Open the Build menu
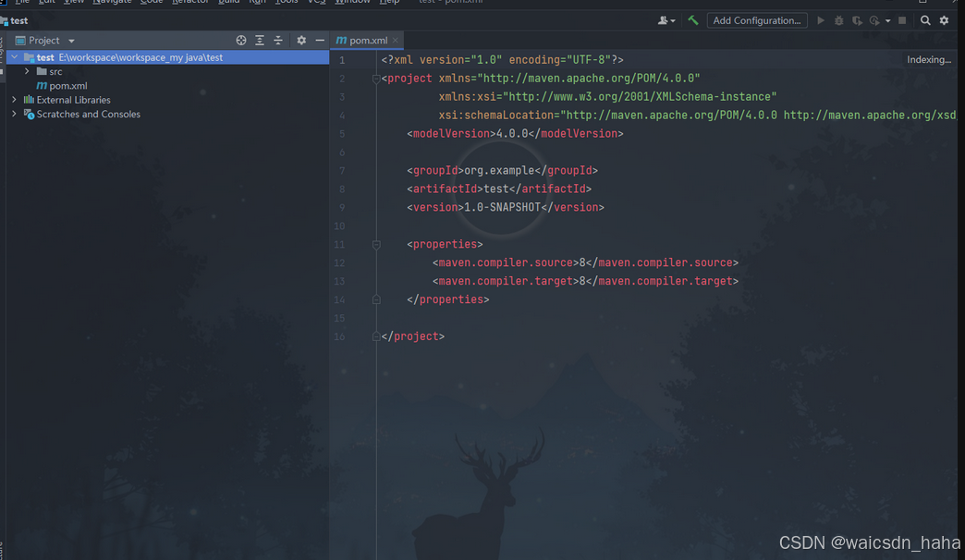 [x=229, y=2]
